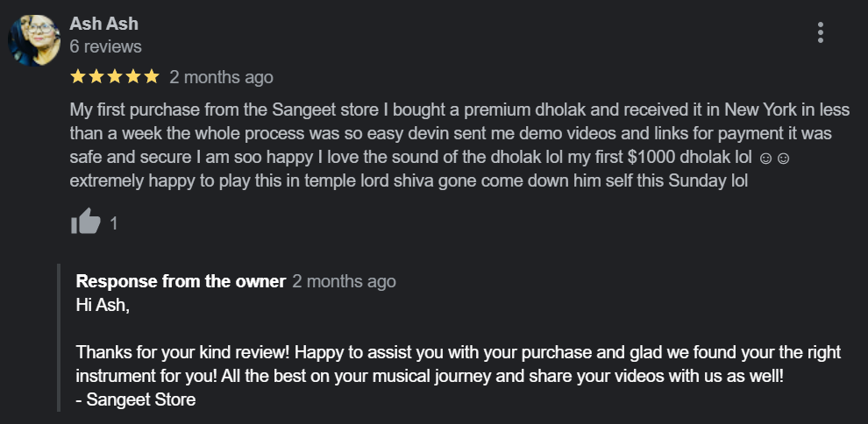Click the vertical bar beside the owner response

coord(59,337)
